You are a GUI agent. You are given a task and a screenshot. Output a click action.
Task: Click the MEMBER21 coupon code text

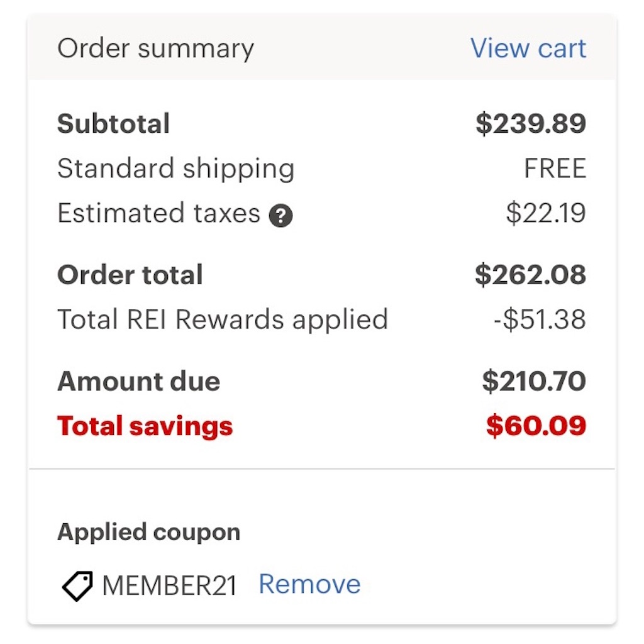tap(170, 586)
